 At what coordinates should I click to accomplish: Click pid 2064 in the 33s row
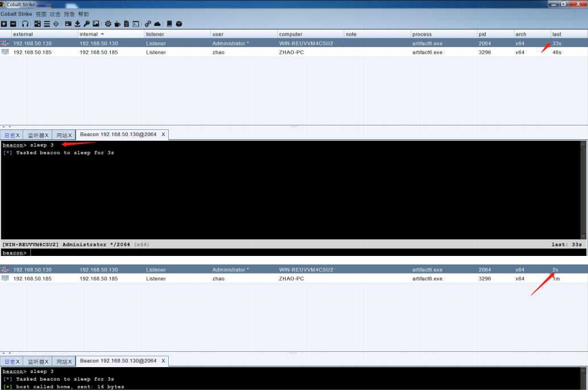pos(485,44)
